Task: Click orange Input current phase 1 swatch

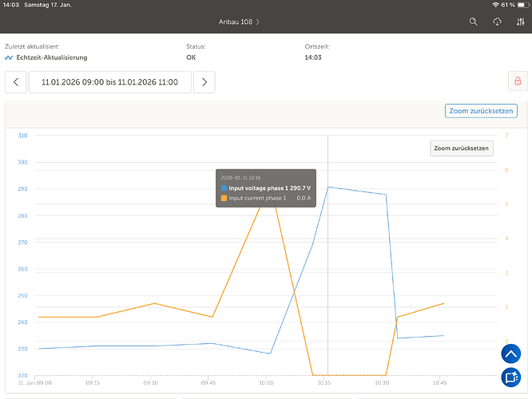Action: pyautogui.click(x=224, y=197)
